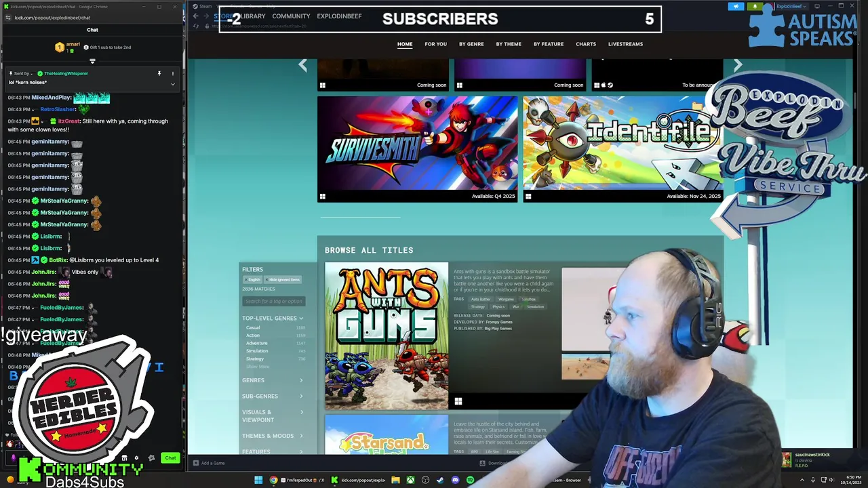Viewport: 868px width, 488px height.
Task: Expand the FEATURES filter section
Action: click(x=273, y=451)
